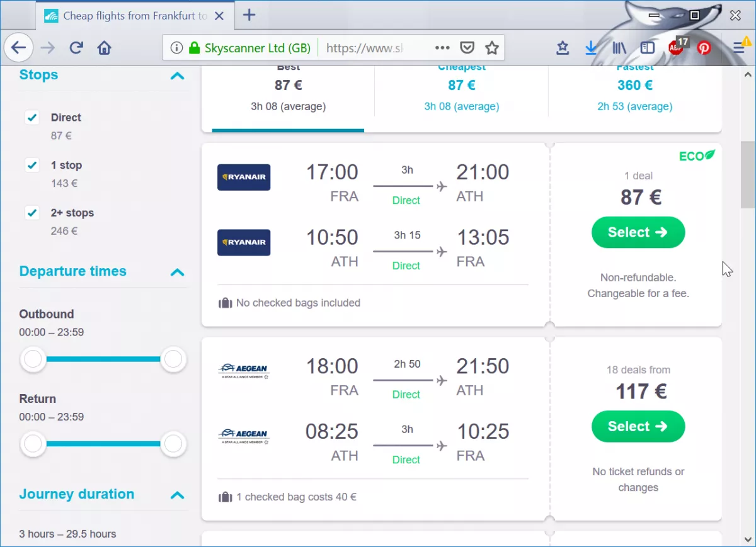Open the bookmarks menu toolbar icon
Viewport: 756px width, 547px height.
coord(563,48)
